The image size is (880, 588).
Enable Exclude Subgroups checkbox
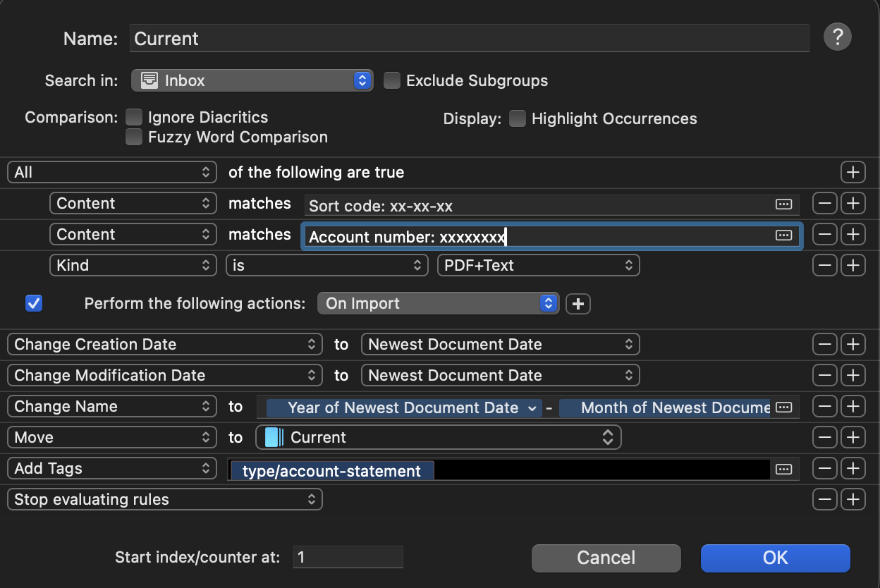[x=392, y=81]
